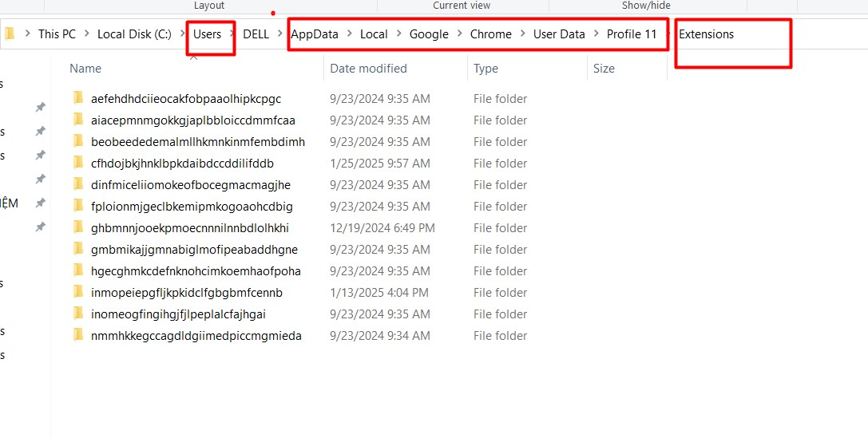Select folder icon beside cfhdojbkjhnklbpkdaibdccddilifddb

(x=78, y=164)
